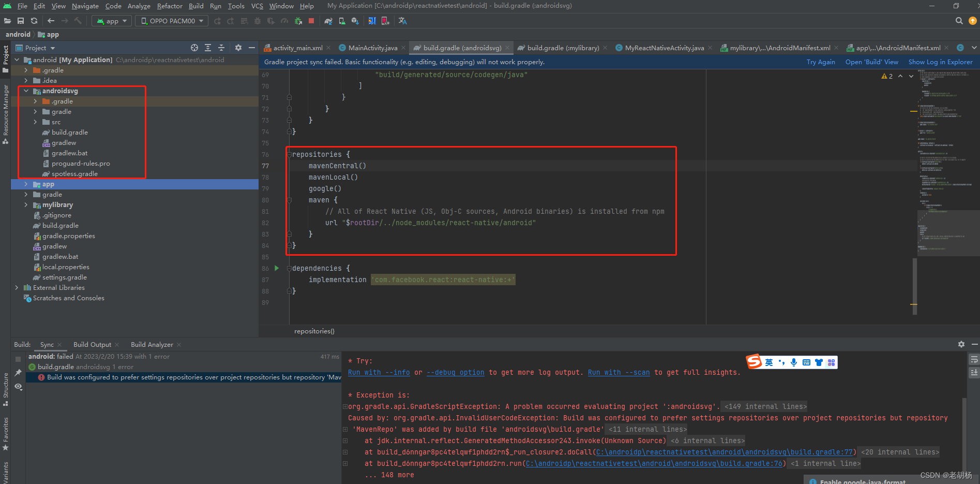
Task: Fold the repositories block at line 76
Action: pyautogui.click(x=289, y=154)
